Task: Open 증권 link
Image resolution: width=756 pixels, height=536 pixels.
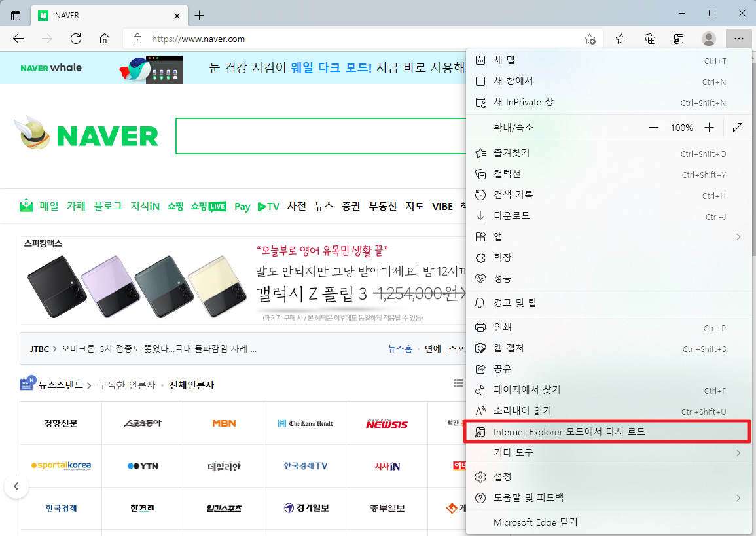Action: [351, 206]
